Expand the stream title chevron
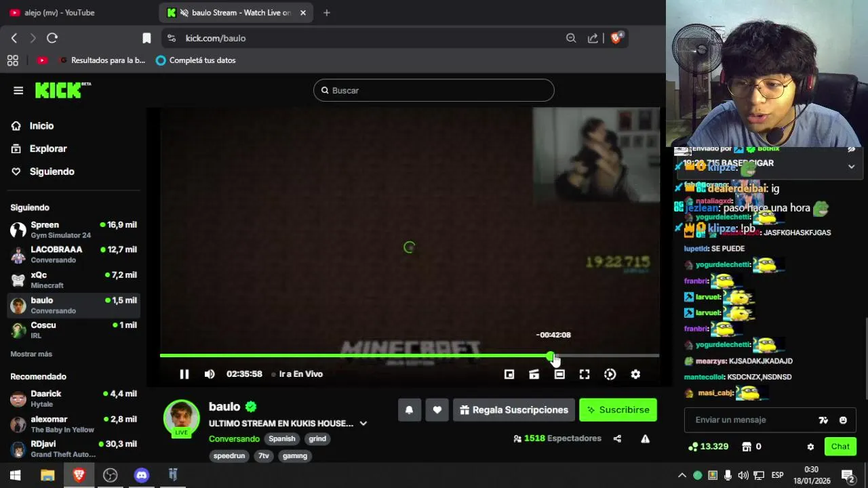Screen dimensions: 868x488 click(x=363, y=424)
